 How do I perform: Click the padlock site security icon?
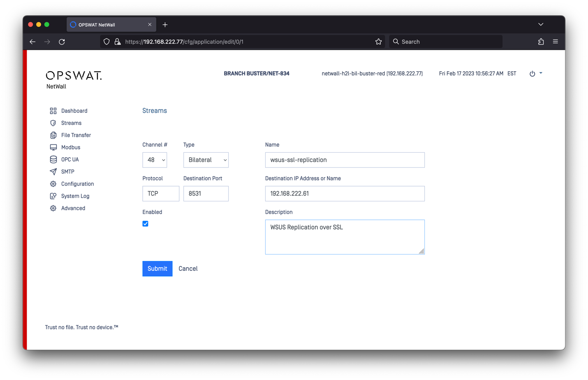coord(118,42)
